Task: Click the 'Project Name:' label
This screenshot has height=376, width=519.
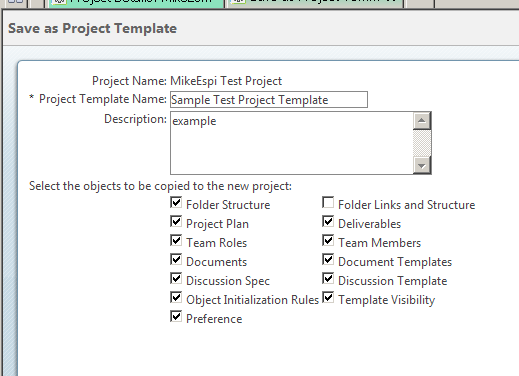Action: pyautogui.click(x=129, y=81)
